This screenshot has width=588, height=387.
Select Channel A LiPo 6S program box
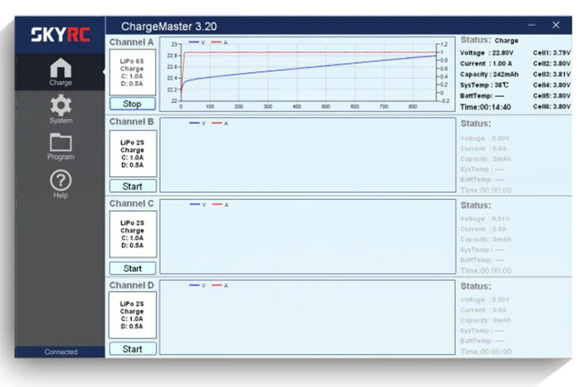(132, 72)
